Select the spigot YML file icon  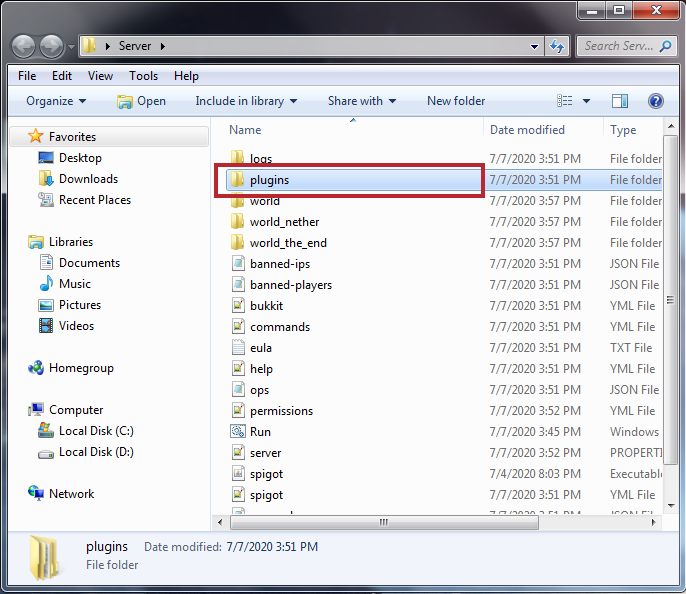click(x=238, y=494)
